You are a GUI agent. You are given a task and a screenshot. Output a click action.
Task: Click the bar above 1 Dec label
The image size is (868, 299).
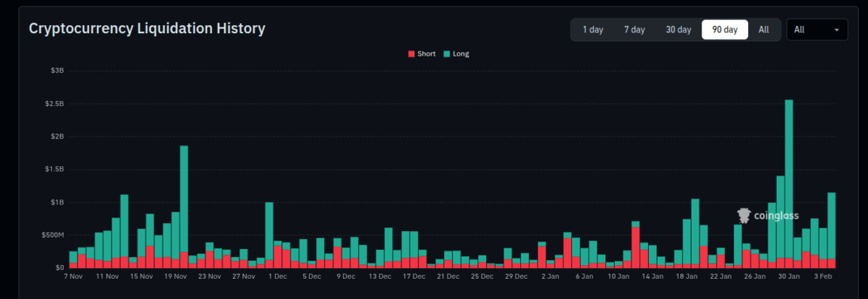point(269,231)
